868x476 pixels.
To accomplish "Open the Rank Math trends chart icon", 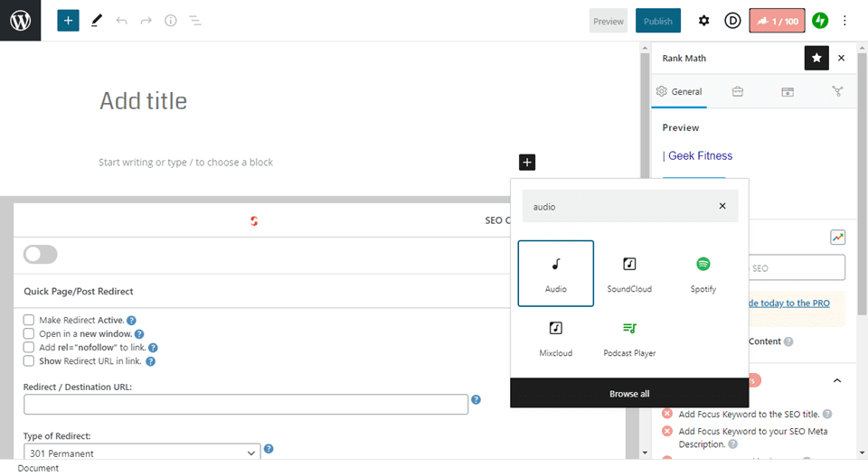I will (x=837, y=238).
